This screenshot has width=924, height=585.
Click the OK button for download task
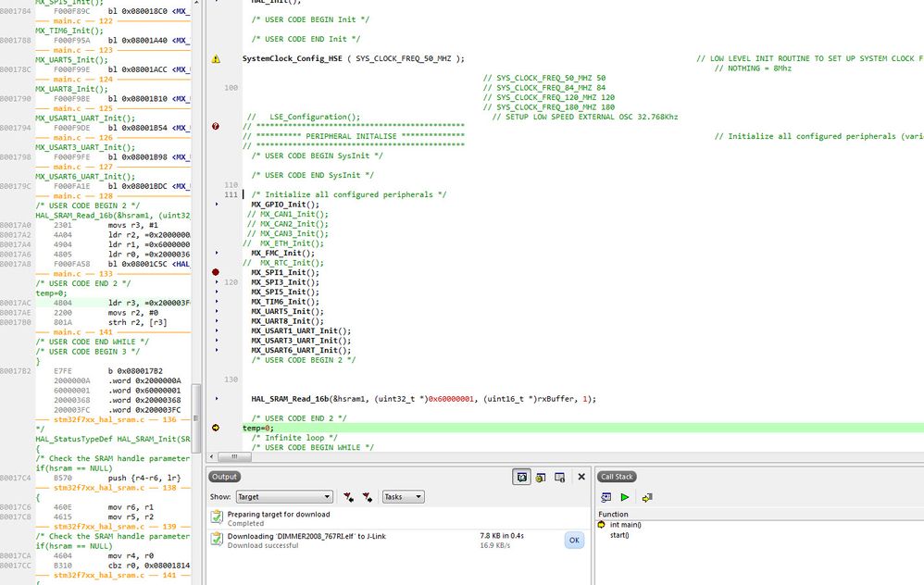(575, 541)
